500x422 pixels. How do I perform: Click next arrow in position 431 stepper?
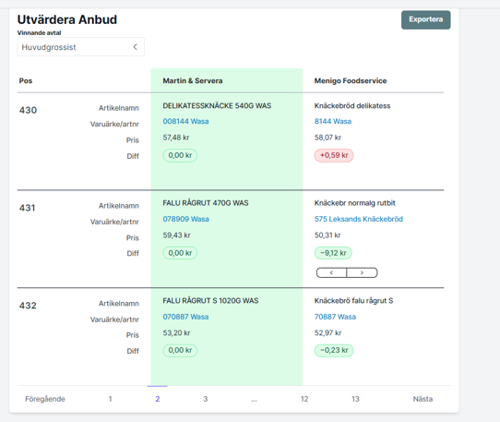362,273
